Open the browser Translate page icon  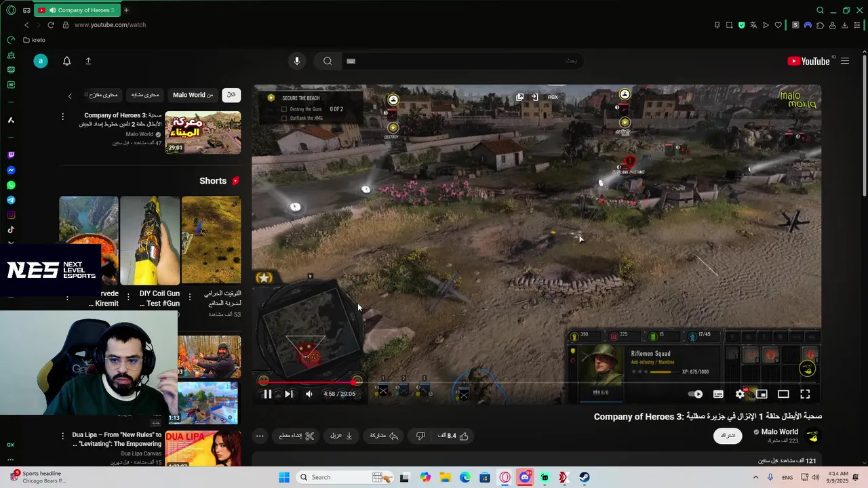pos(753,25)
